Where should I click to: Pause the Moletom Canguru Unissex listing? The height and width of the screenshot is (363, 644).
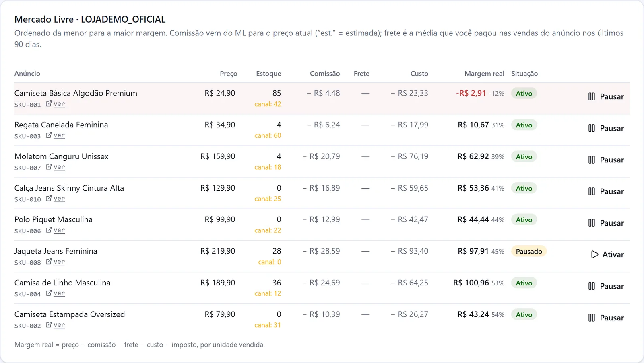coord(606,160)
